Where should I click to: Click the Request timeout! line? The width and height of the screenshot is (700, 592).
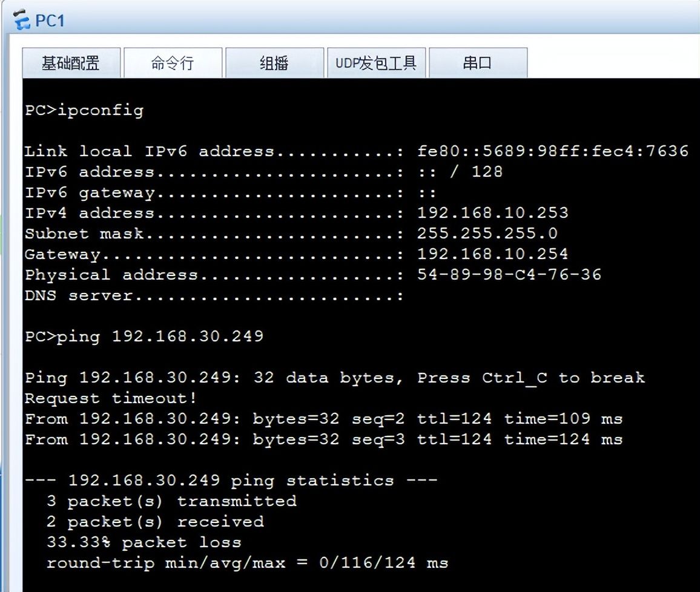click(110, 398)
